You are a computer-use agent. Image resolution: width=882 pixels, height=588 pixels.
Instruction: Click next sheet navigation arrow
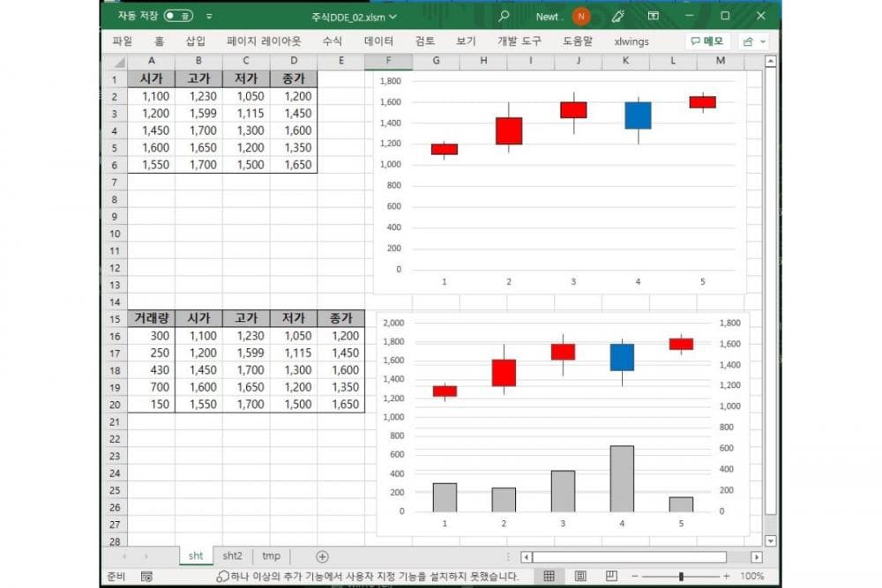(146, 556)
